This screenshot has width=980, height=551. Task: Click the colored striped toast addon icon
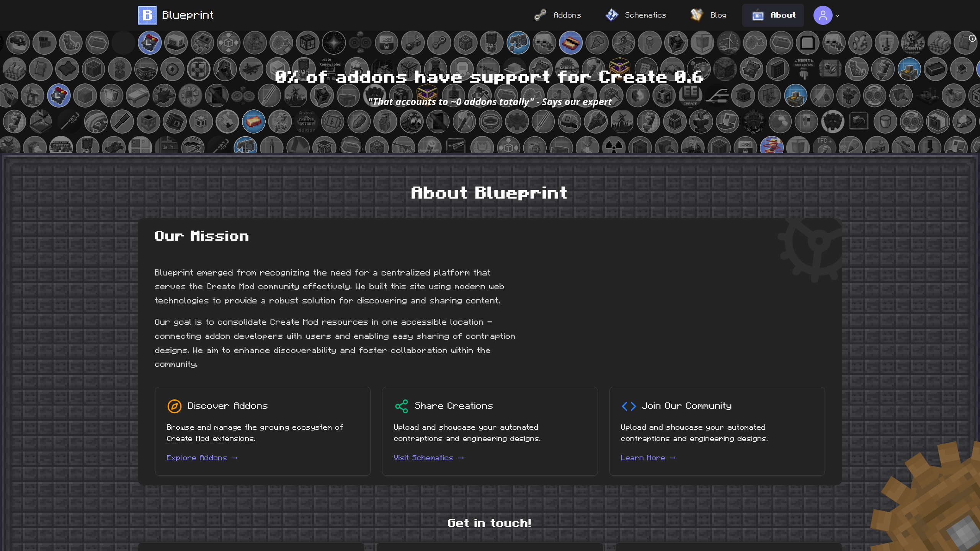(x=570, y=42)
